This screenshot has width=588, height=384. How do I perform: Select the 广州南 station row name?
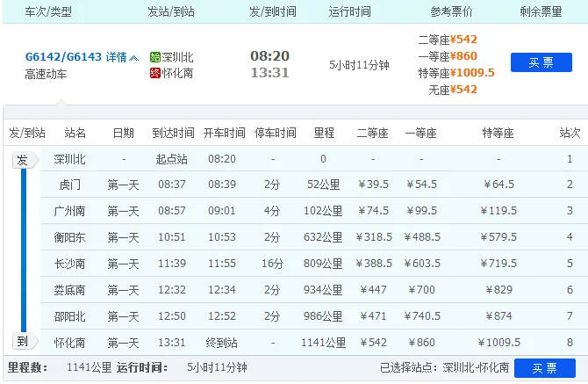pyautogui.click(x=69, y=211)
